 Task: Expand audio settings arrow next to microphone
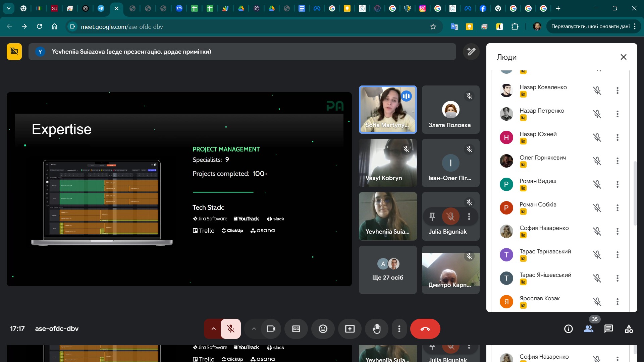213,329
